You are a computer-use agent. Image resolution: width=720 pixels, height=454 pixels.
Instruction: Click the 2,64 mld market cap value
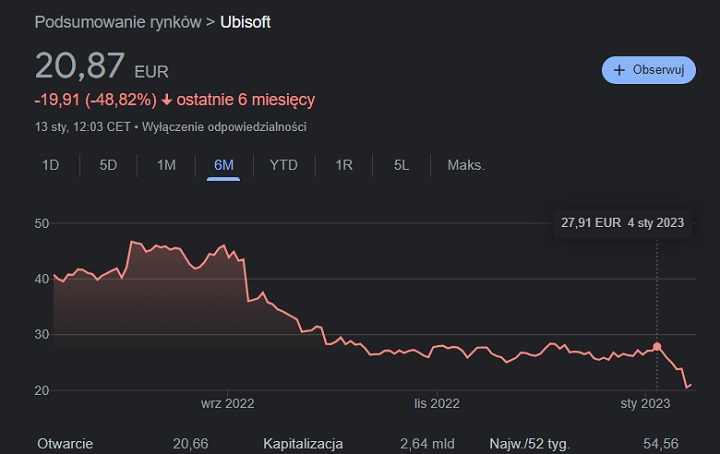click(x=427, y=444)
